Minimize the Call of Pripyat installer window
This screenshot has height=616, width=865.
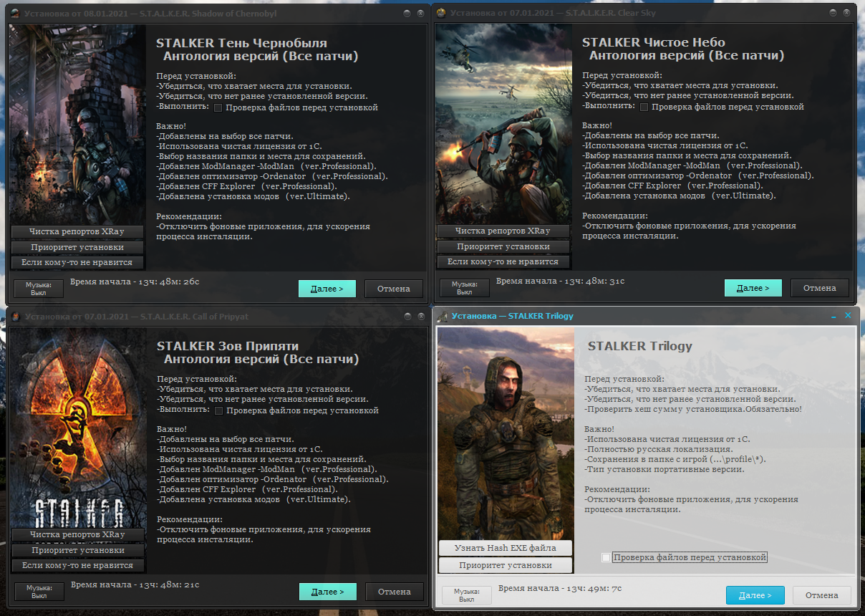coord(406,316)
